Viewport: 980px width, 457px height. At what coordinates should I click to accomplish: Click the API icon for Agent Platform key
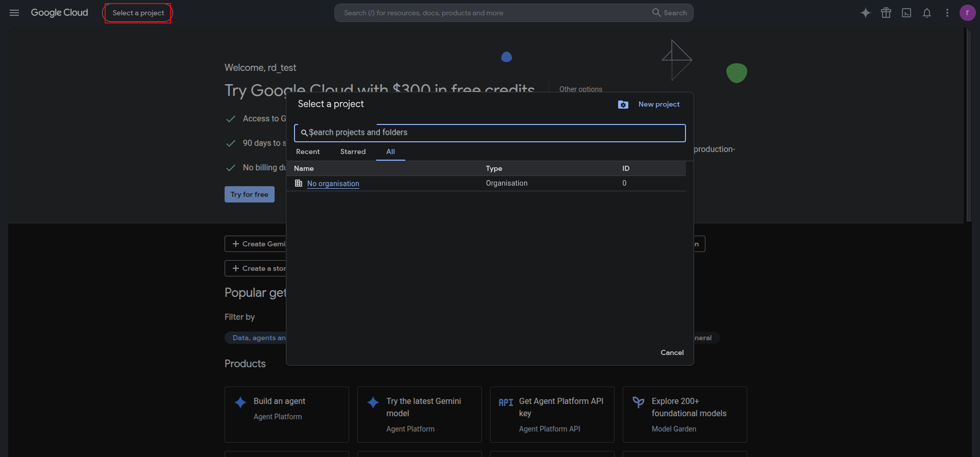(x=506, y=402)
